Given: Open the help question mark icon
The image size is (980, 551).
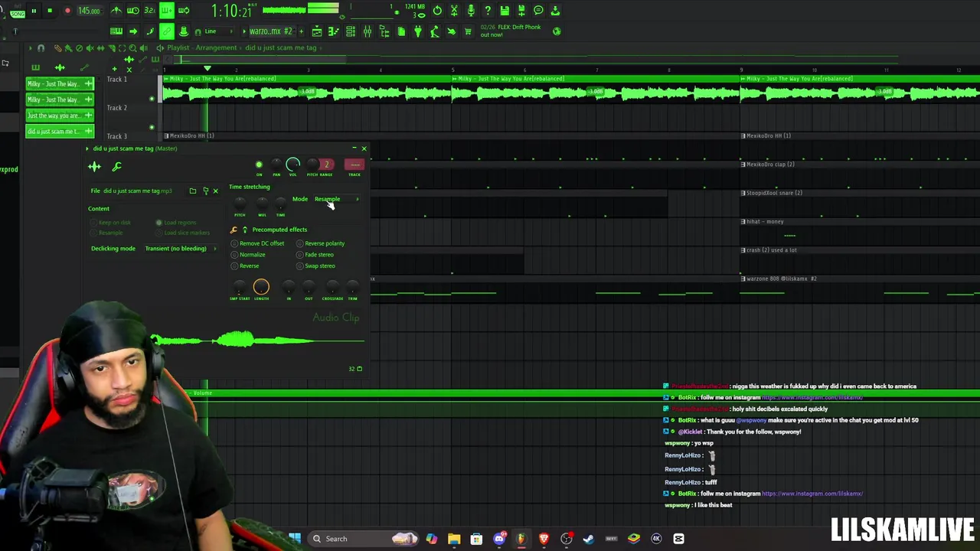Looking at the screenshot, I should [x=488, y=11].
